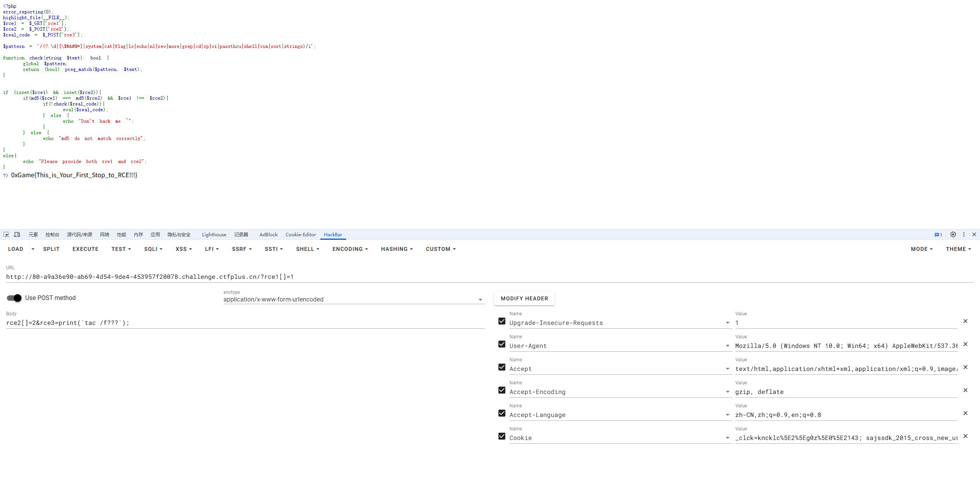The width and height of the screenshot is (980, 486).
Task: Uncheck the Upgrade-Insecure-Requests header
Action: click(502, 321)
